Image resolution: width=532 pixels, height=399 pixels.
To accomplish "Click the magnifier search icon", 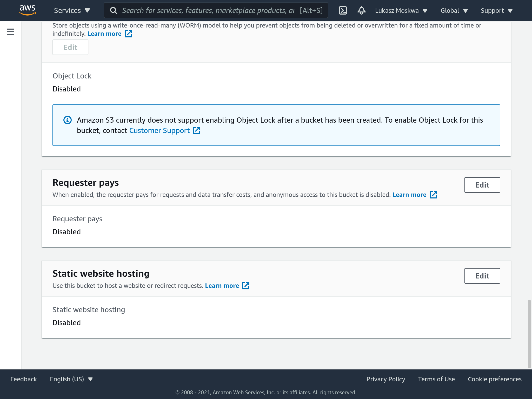I will pyautogui.click(x=114, y=10).
